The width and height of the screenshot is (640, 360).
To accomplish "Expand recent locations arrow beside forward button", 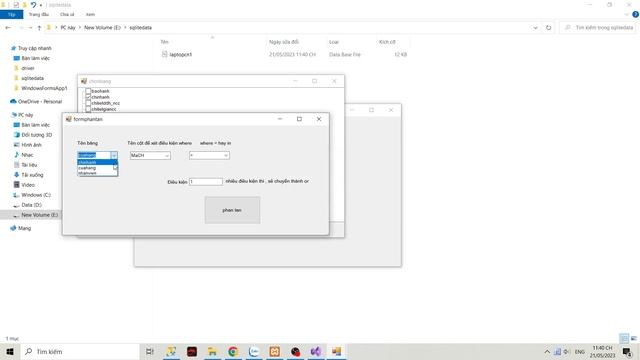I will (30, 28).
